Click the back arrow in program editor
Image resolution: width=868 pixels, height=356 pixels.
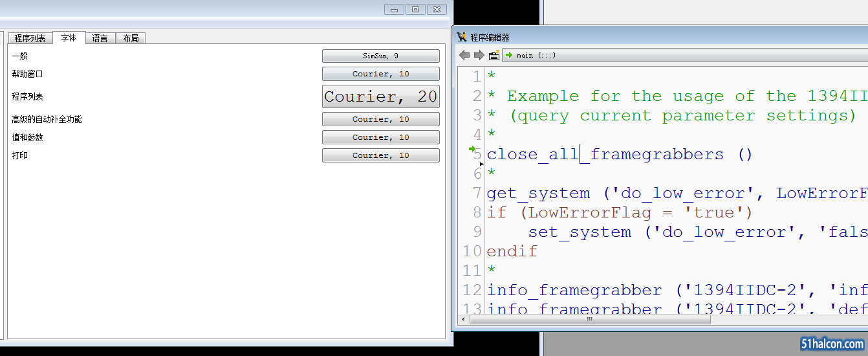(464, 55)
